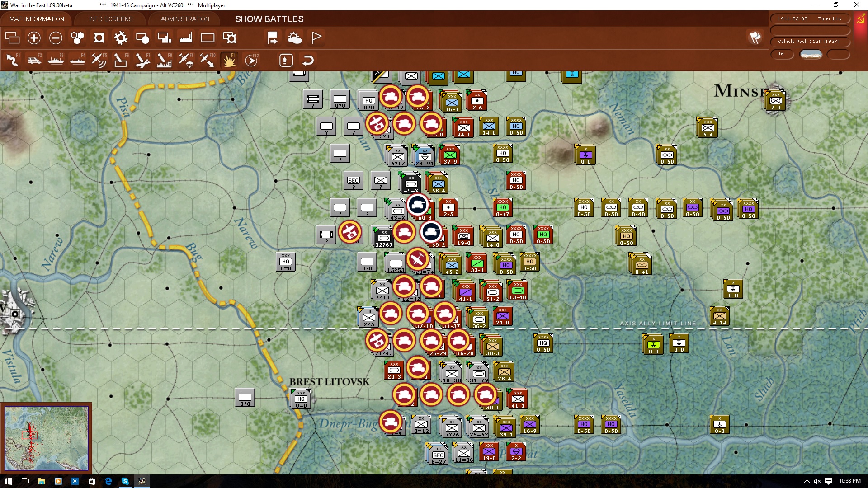Expand the system tray hidden icons chevron
The height and width of the screenshot is (488, 868).
pyautogui.click(x=807, y=481)
